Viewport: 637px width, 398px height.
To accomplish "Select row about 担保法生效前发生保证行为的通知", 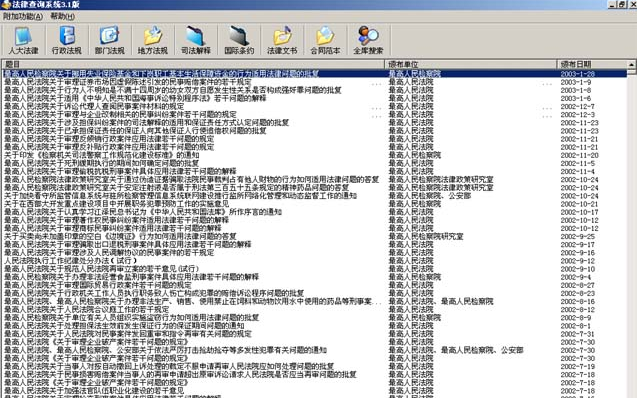I will click(315, 326).
